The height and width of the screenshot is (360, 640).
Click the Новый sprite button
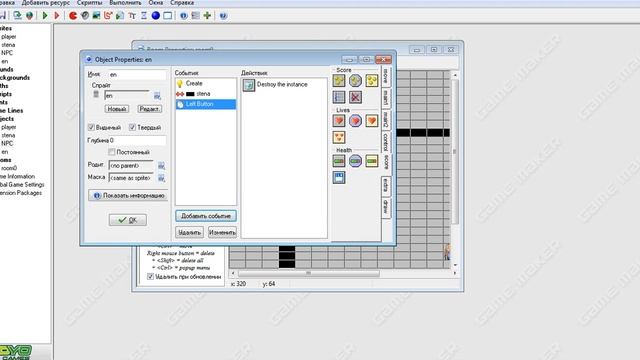(117, 109)
